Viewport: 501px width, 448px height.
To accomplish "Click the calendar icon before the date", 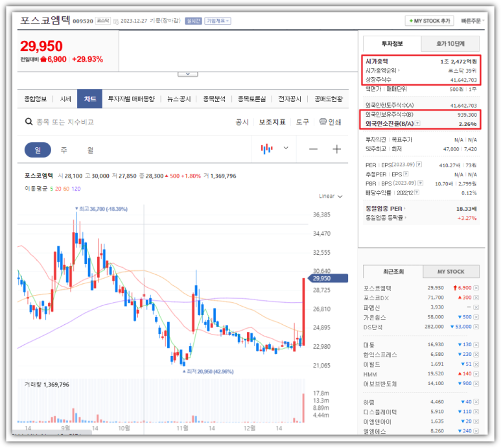I will point(116,21).
